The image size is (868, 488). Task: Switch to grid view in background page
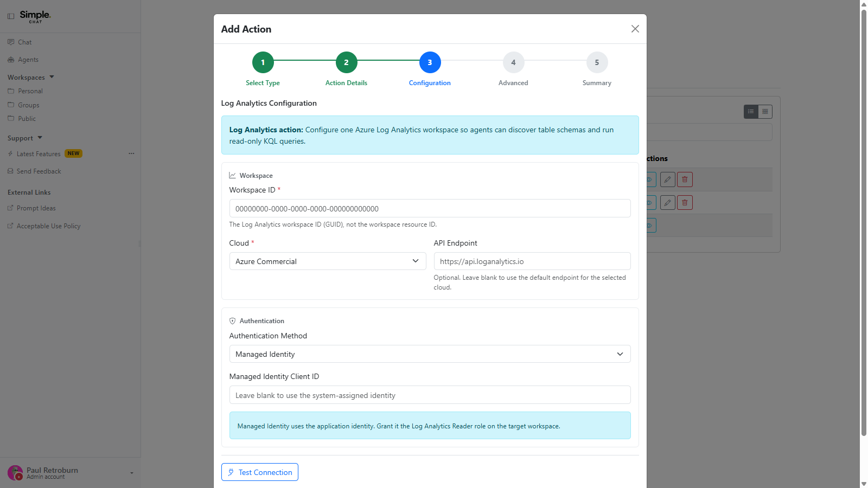coord(765,112)
